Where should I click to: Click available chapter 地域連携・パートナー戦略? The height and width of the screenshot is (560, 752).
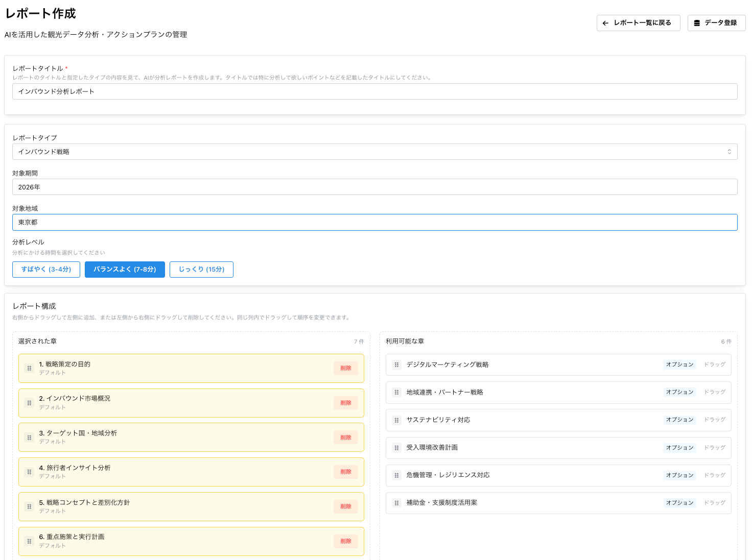[x=444, y=392]
